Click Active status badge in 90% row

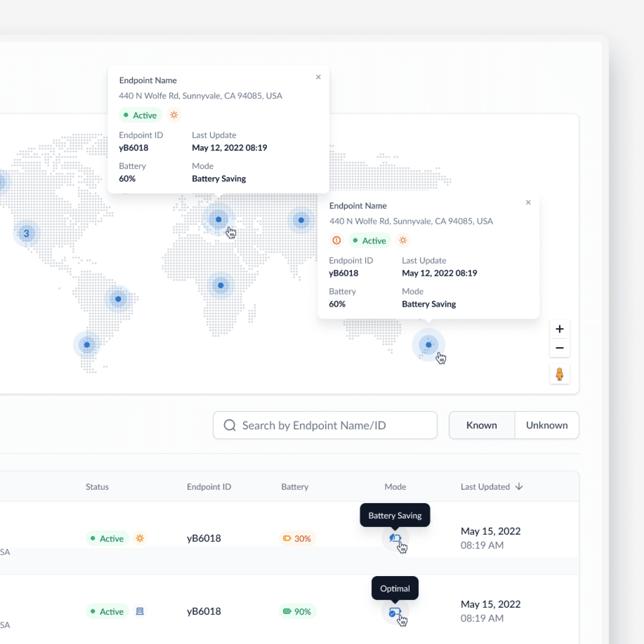(x=107, y=611)
